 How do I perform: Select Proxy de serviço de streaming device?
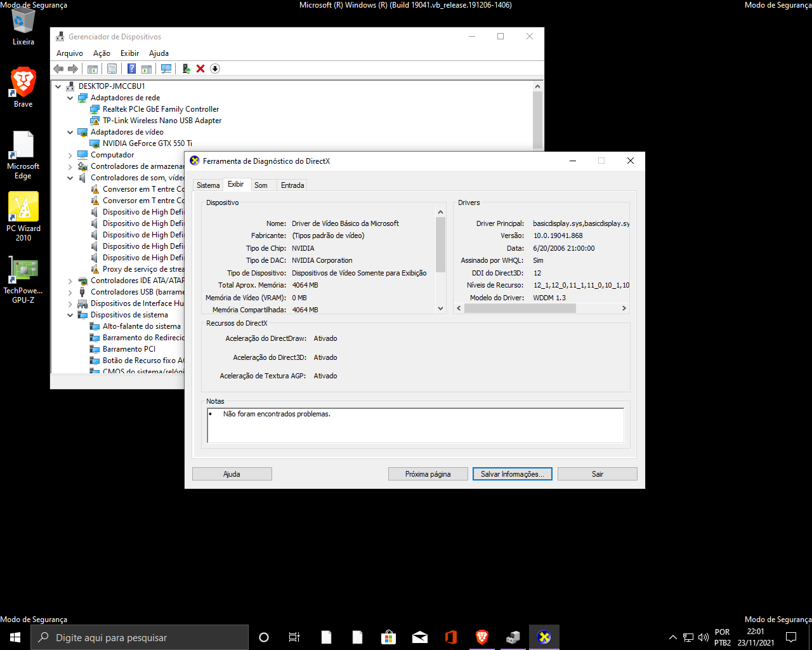tap(143, 269)
